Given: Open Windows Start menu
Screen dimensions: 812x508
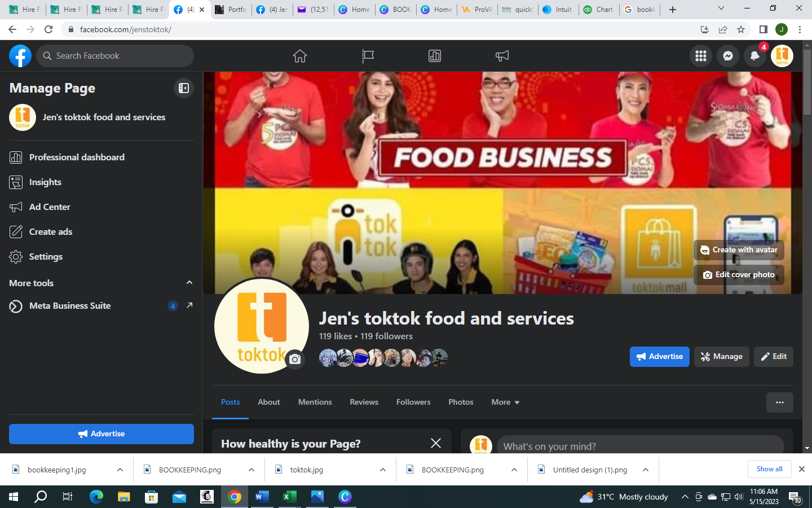Looking at the screenshot, I should [x=14, y=497].
